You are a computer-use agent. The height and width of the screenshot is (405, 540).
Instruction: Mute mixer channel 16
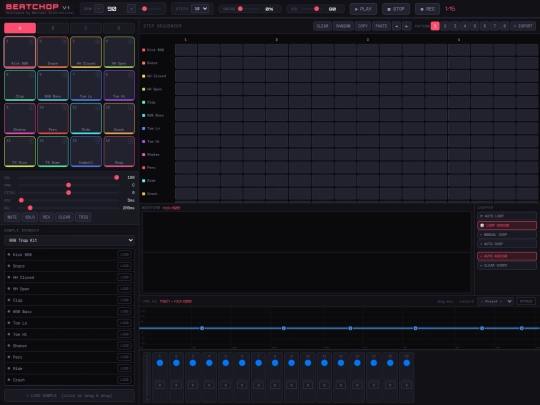click(x=406, y=385)
